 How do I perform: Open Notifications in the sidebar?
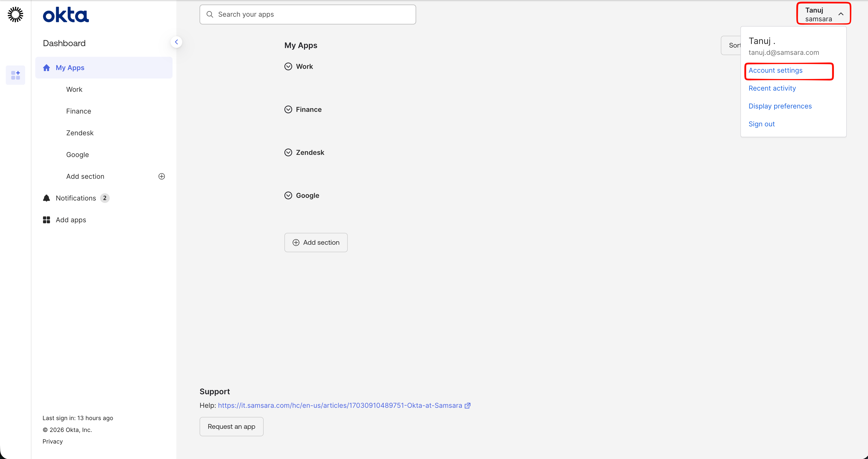[x=76, y=198]
